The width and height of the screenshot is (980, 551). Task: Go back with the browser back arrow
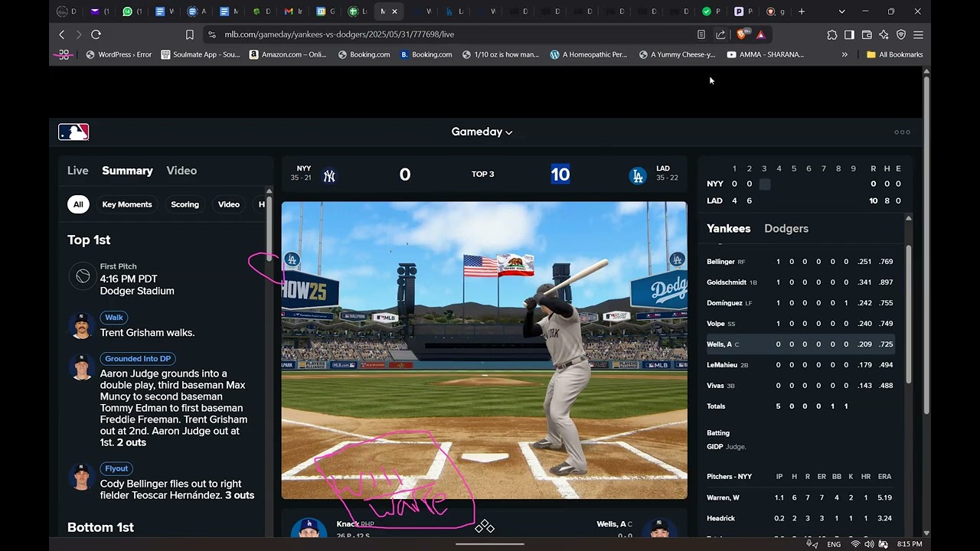click(x=62, y=34)
